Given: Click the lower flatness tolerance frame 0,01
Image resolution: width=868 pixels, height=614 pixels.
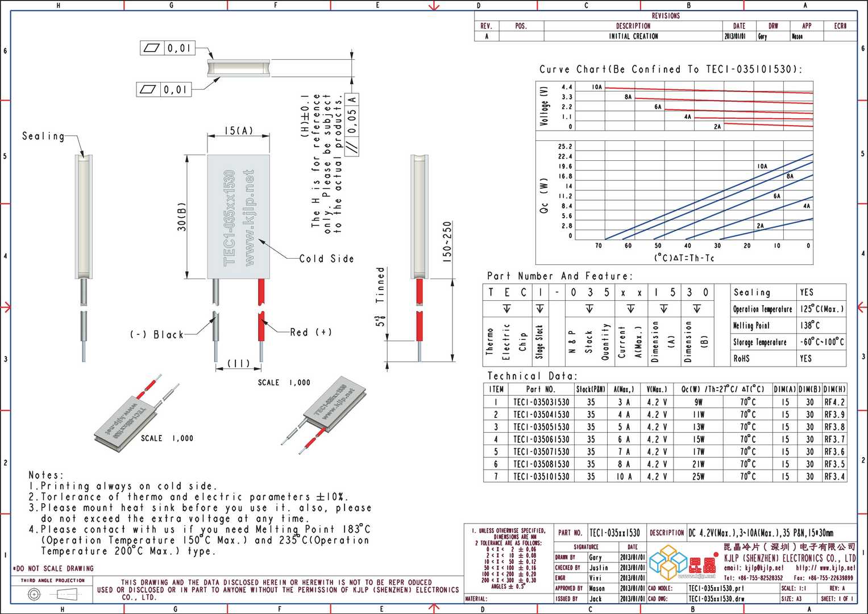Looking at the screenshot, I should point(164,89).
